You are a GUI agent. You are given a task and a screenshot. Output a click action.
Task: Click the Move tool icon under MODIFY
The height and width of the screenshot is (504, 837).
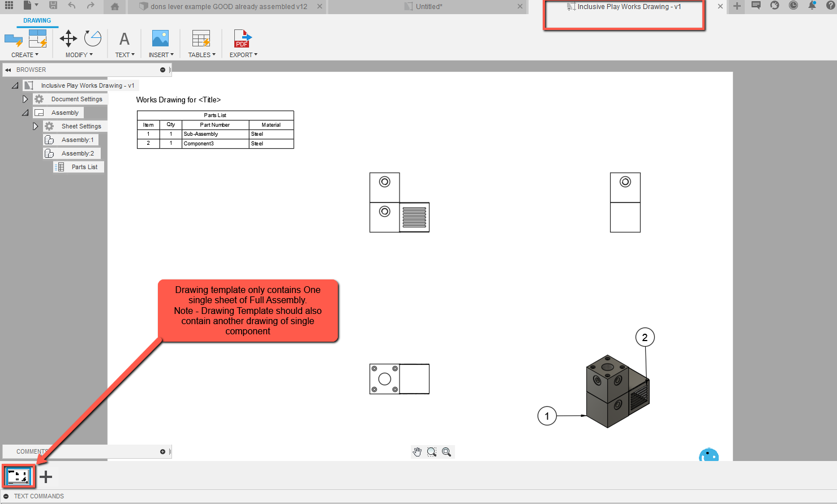pos(68,38)
